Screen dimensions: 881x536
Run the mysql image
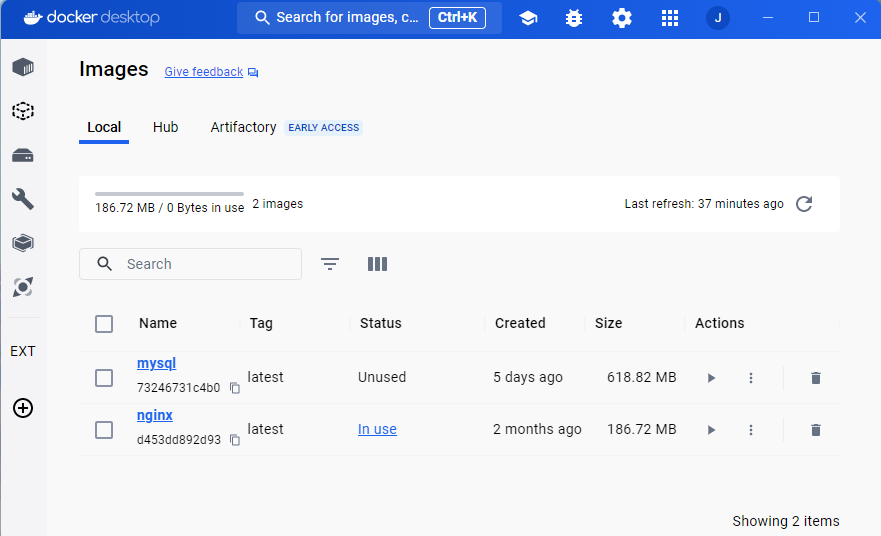[x=711, y=378]
